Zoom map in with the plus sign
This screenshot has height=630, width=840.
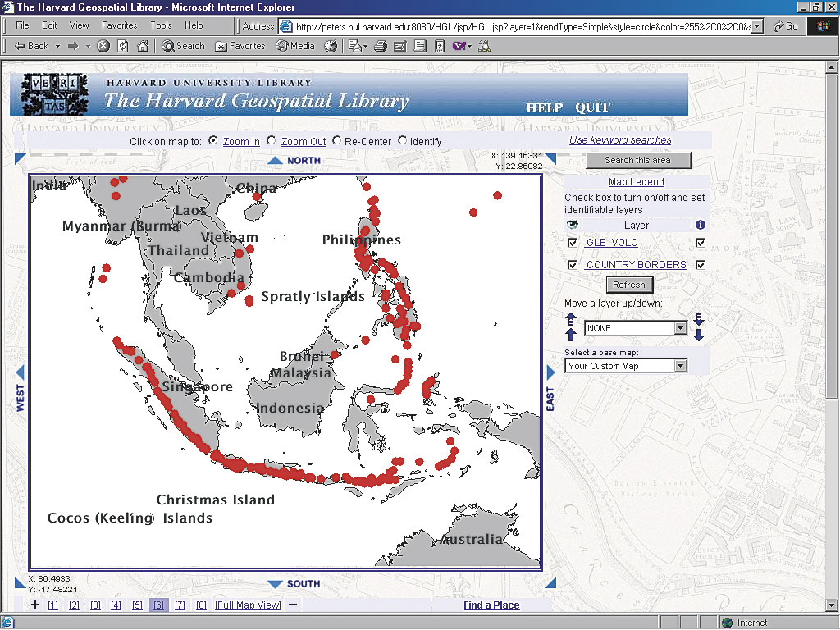coord(35,605)
